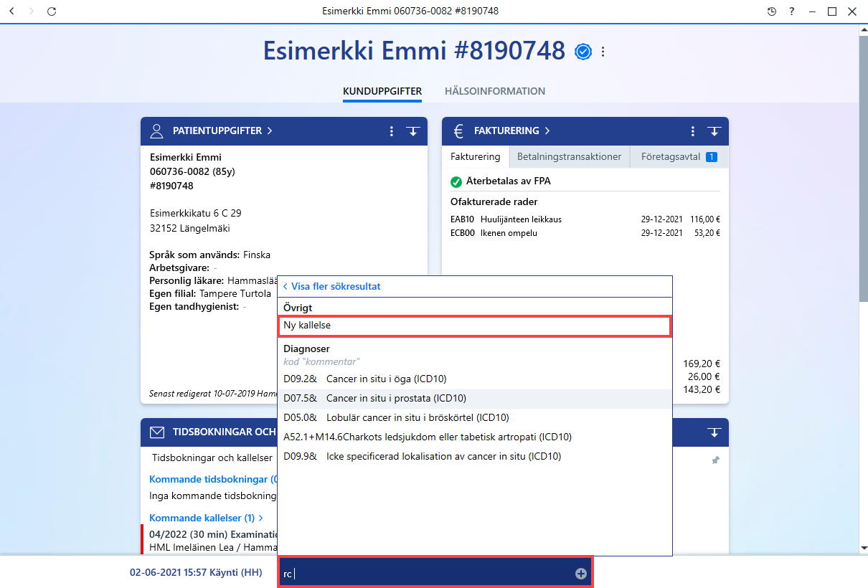The height and width of the screenshot is (588, 868).
Task: Click the verified badge next to patient name
Action: pyautogui.click(x=583, y=52)
